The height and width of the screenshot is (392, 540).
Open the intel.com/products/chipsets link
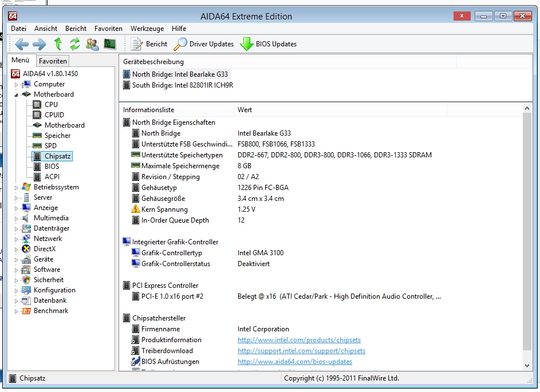tap(299, 340)
